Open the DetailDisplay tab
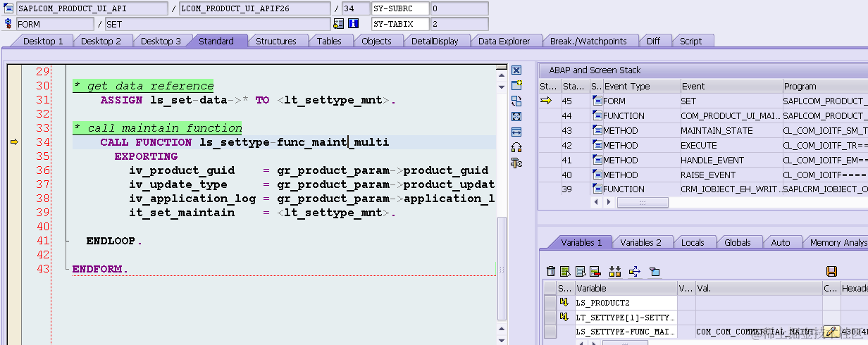868x345 pixels. coord(435,41)
